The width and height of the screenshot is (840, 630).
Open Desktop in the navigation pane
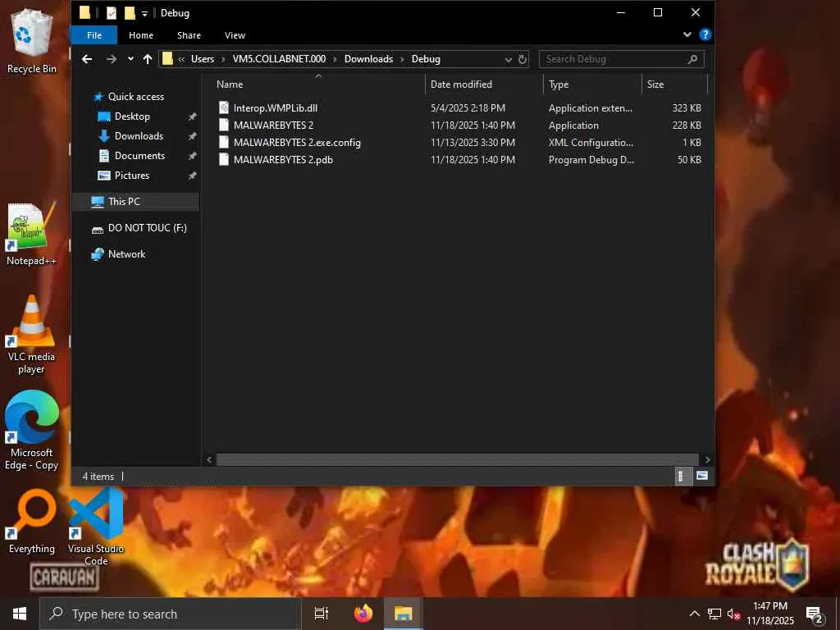(132, 116)
